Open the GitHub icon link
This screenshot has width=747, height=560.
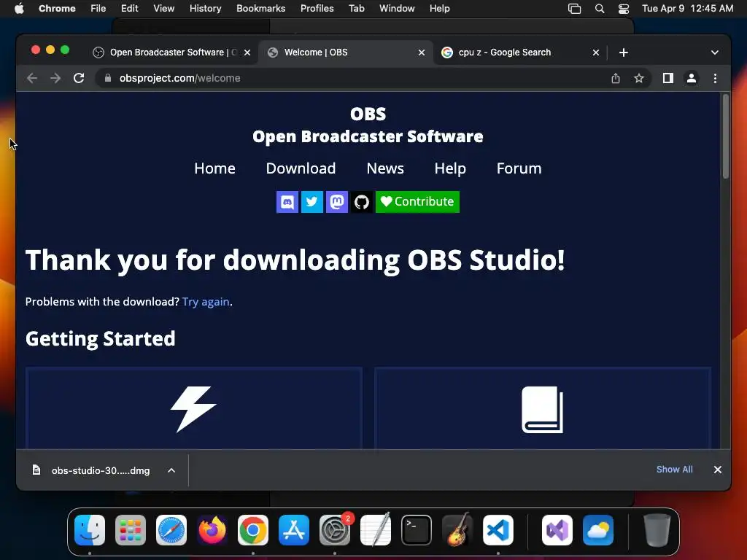[x=362, y=202]
